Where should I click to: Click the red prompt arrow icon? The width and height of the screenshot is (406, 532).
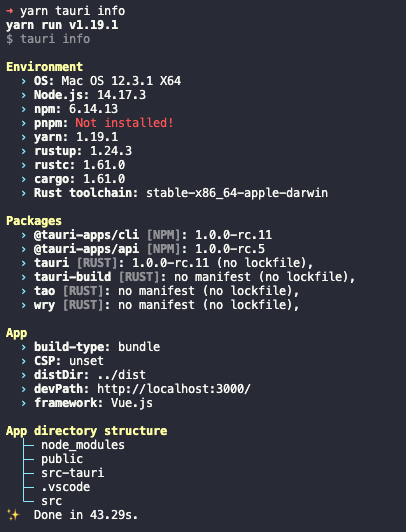9,11
